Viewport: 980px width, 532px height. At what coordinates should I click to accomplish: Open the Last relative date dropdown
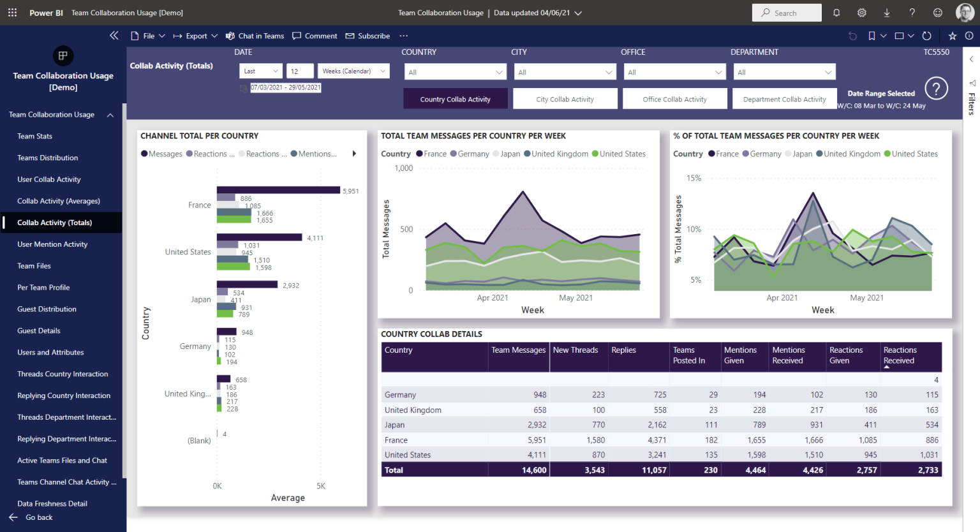(261, 71)
